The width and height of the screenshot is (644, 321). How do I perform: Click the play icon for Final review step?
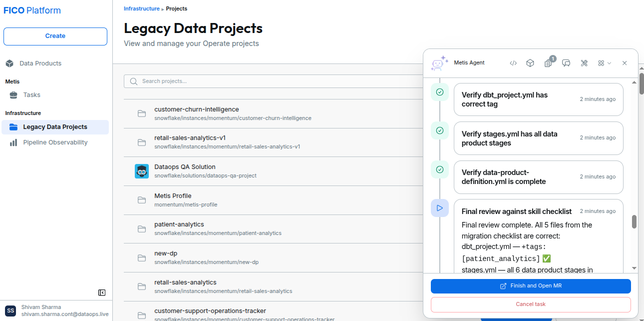(440, 208)
